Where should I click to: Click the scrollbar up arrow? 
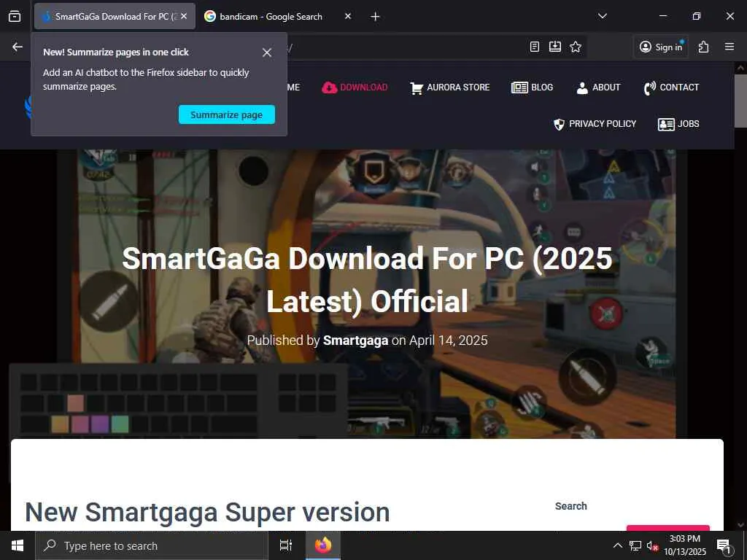[740, 68]
